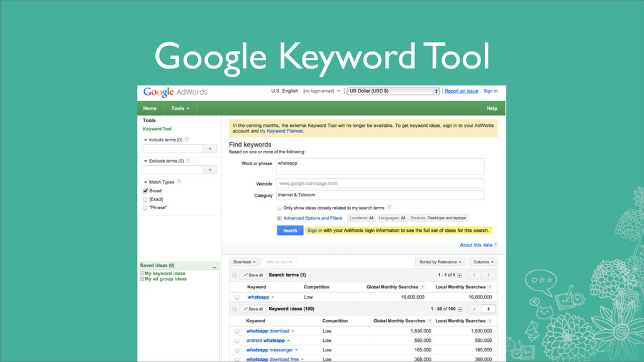
Task: Open the Sorted by Relevance dropdown
Action: pyautogui.click(x=440, y=262)
